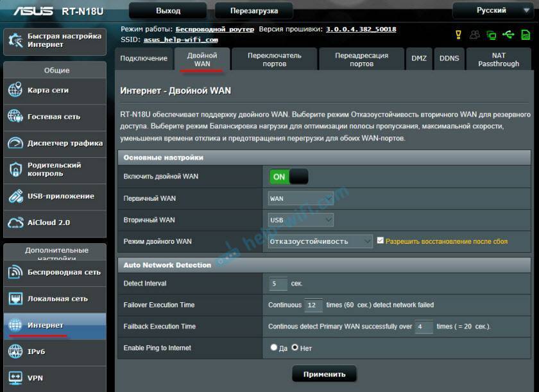Uncheck Разрешить восстановление после сбоя
Screen dimensions: 539x392
point(381,241)
